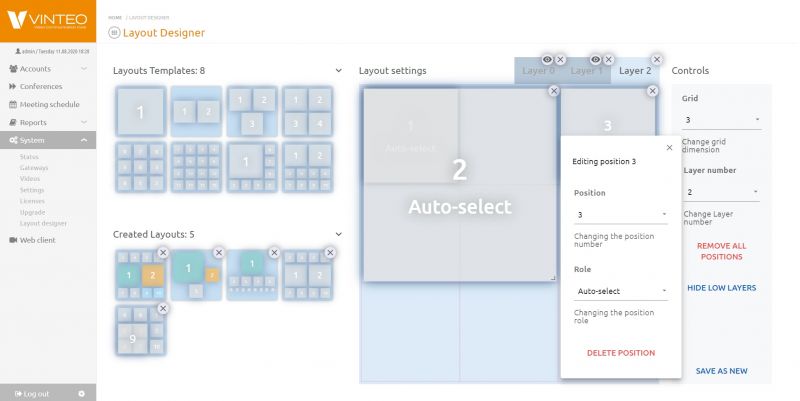
Task: Switch to the Layer 2 tab
Action: pos(634,71)
